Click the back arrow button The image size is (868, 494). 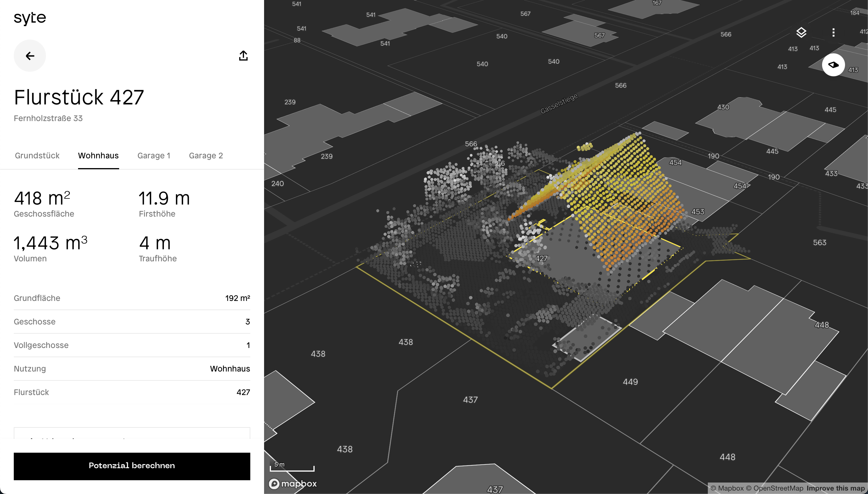[x=30, y=56]
